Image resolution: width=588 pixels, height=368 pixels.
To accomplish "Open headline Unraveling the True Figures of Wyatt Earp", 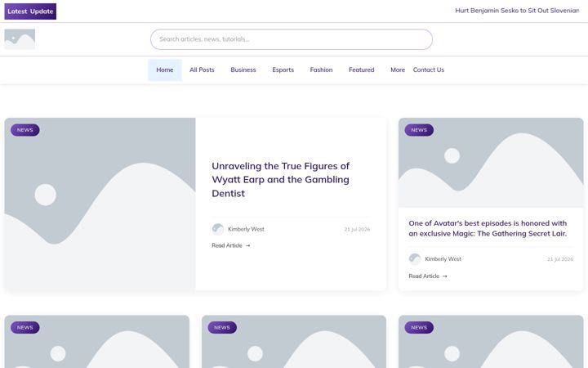I will [280, 179].
